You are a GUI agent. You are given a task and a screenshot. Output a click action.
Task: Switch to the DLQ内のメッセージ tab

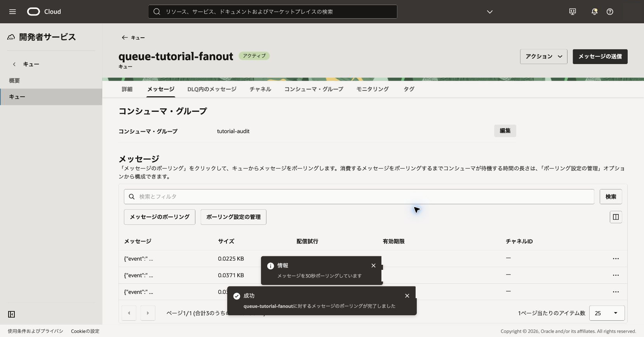212,89
